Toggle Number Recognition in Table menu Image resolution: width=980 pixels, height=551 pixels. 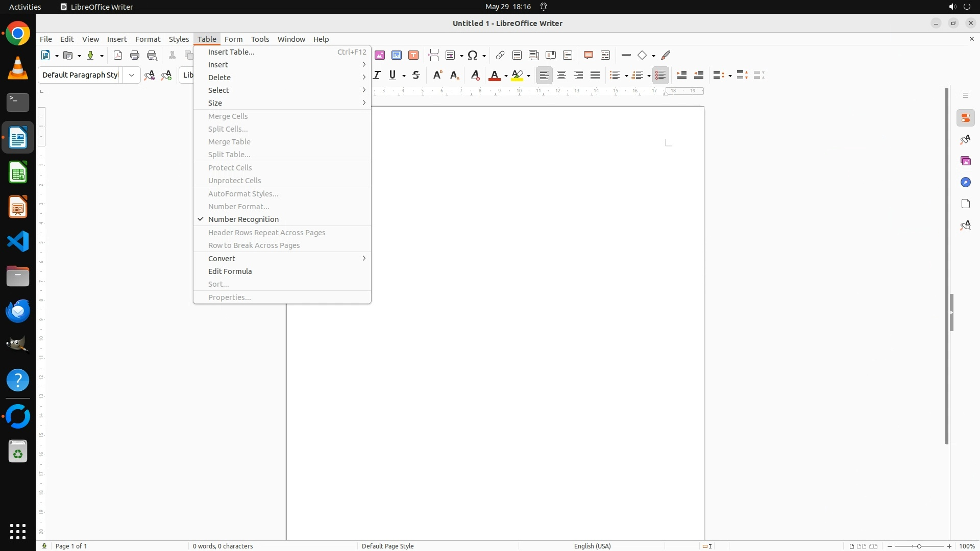(x=243, y=219)
